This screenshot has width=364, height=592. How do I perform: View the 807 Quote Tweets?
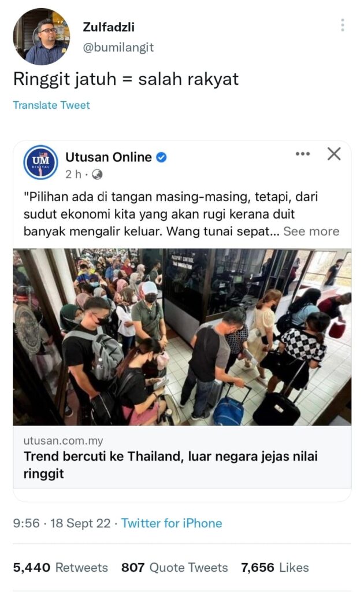pos(174,568)
